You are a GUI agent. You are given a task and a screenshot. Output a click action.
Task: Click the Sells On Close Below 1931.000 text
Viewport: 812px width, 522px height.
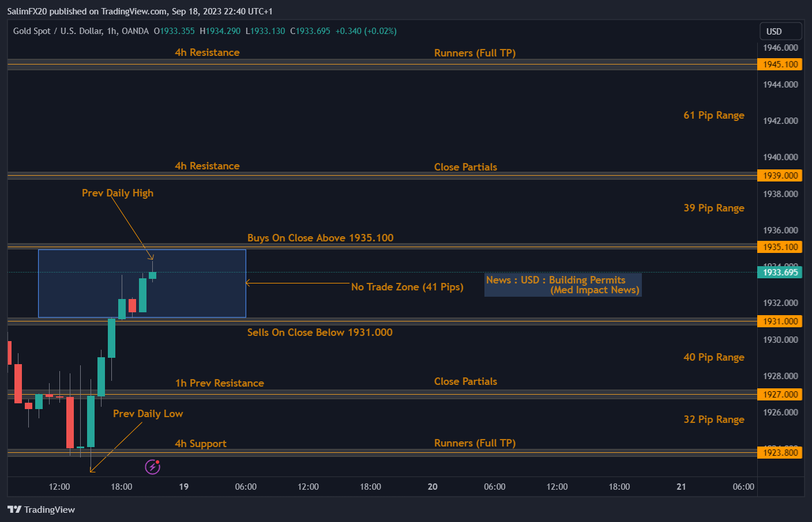(x=320, y=332)
